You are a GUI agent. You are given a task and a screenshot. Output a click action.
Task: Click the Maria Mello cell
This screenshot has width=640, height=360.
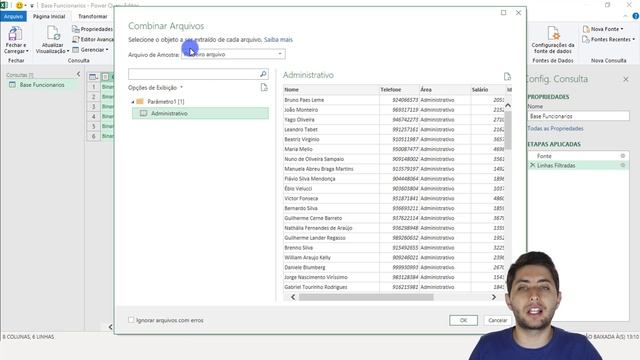(x=331, y=149)
